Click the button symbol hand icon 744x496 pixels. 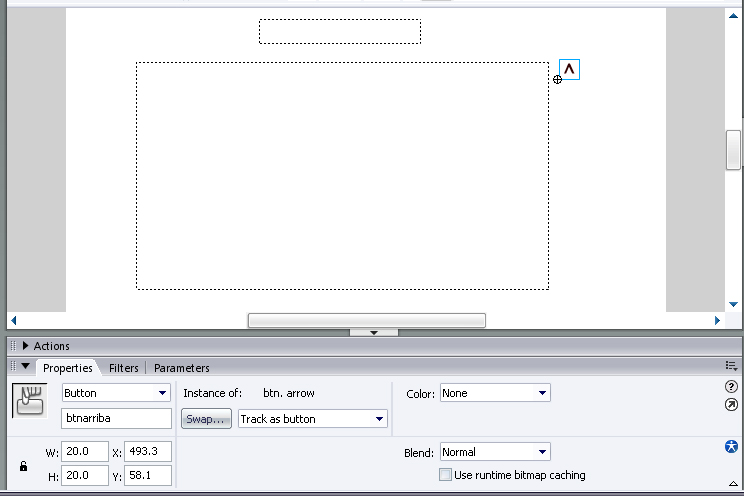click(x=29, y=401)
